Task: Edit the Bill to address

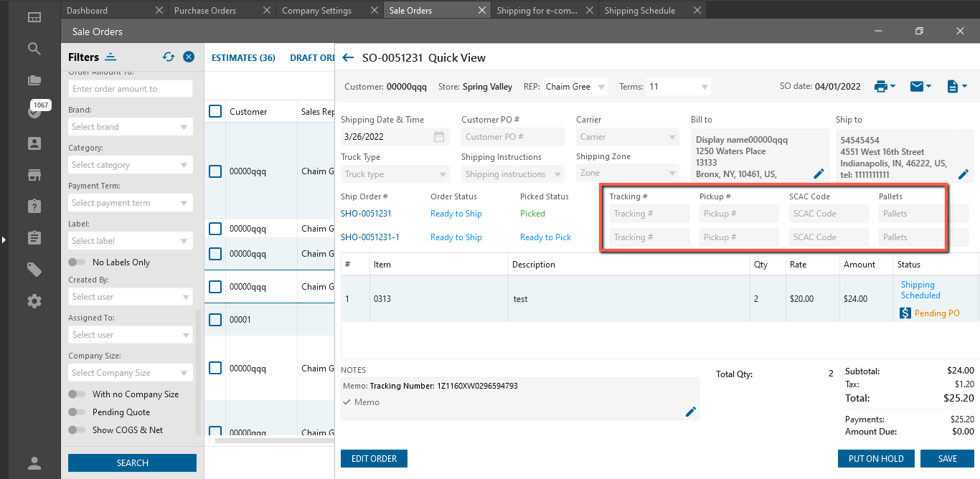Action: point(819,174)
